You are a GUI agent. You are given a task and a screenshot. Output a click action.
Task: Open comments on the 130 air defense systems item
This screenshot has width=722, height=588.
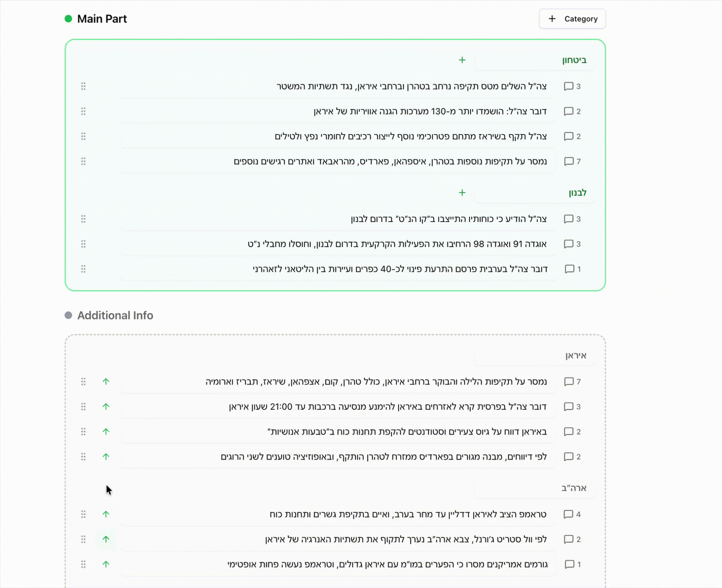pyautogui.click(x=572, y=111)
